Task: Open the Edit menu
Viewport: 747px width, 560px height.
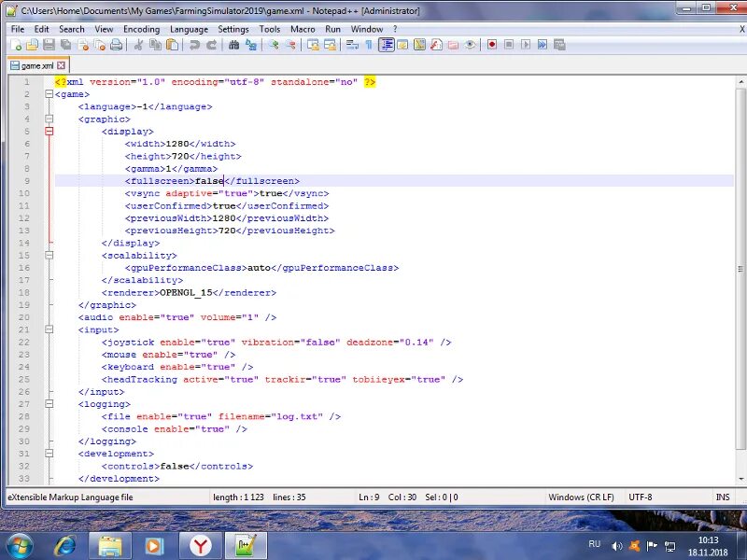Action: pyautogui.click(x=41, y=29)
